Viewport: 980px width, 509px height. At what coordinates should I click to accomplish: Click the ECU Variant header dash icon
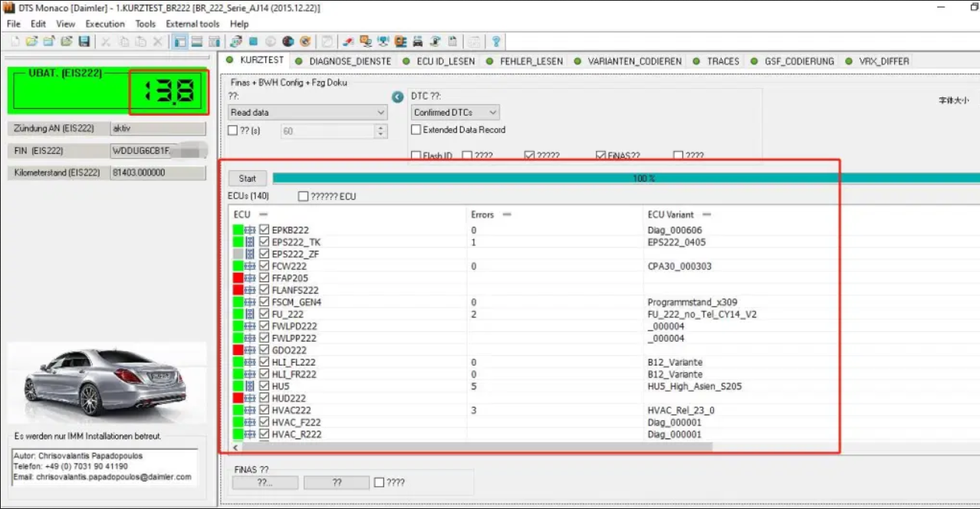(x=707, y=215)
